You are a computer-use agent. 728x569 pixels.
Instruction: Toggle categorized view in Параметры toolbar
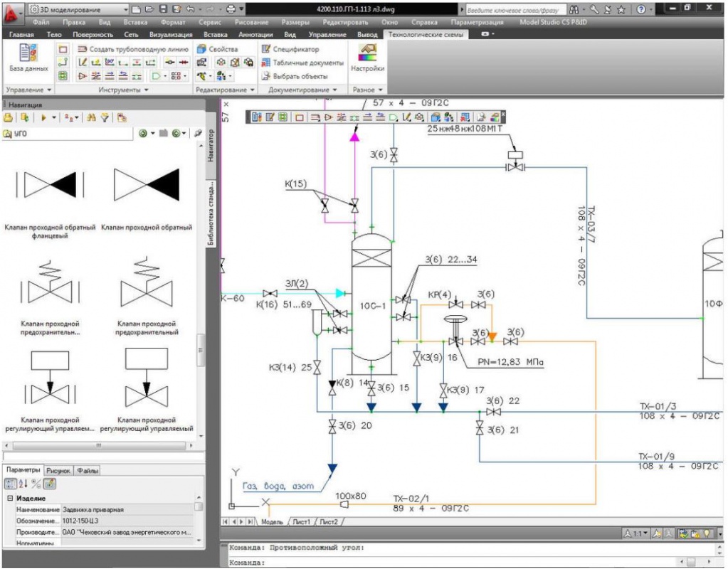10,484
